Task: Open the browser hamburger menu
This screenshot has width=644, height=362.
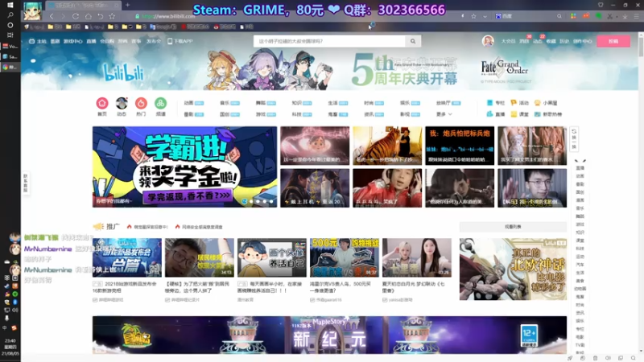Action: pyautogui.click(x=636, y=16)
